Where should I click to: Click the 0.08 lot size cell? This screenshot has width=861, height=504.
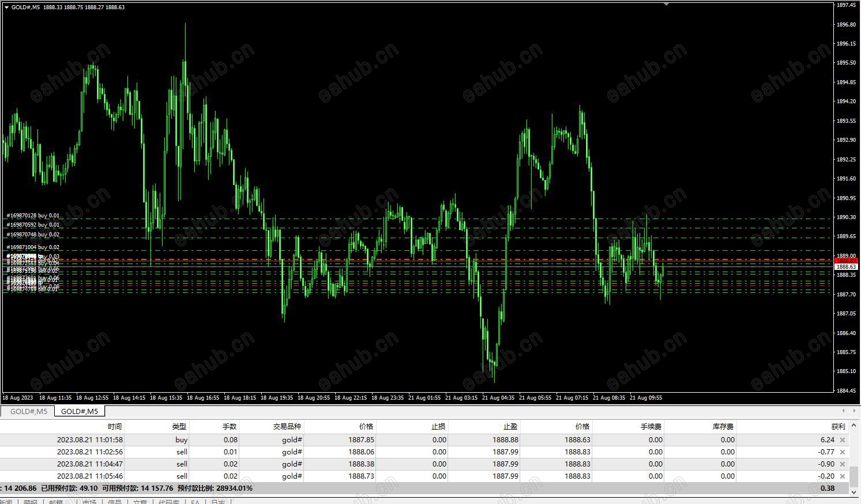pos(230,440)
